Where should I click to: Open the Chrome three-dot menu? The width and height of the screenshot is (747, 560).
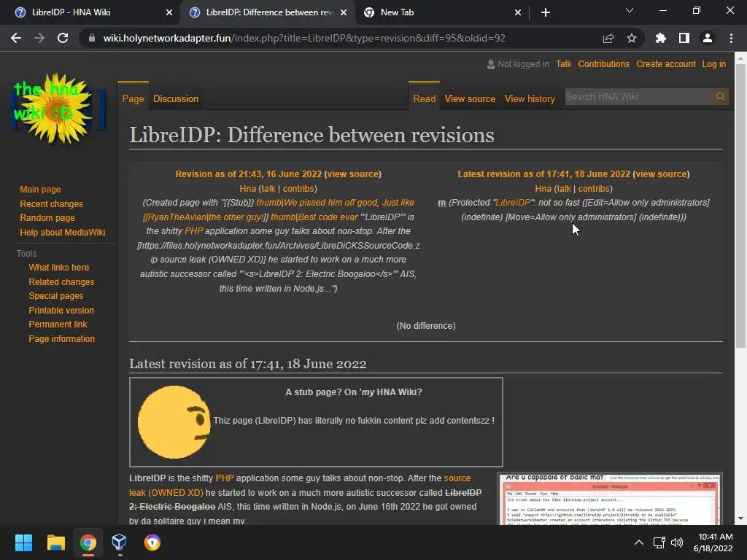tap(731, 38)
